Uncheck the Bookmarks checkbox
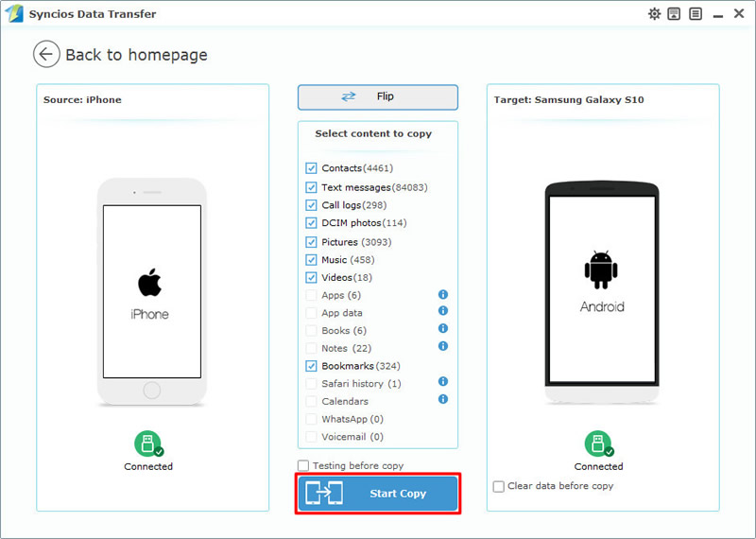 click(x=311, y=366)
